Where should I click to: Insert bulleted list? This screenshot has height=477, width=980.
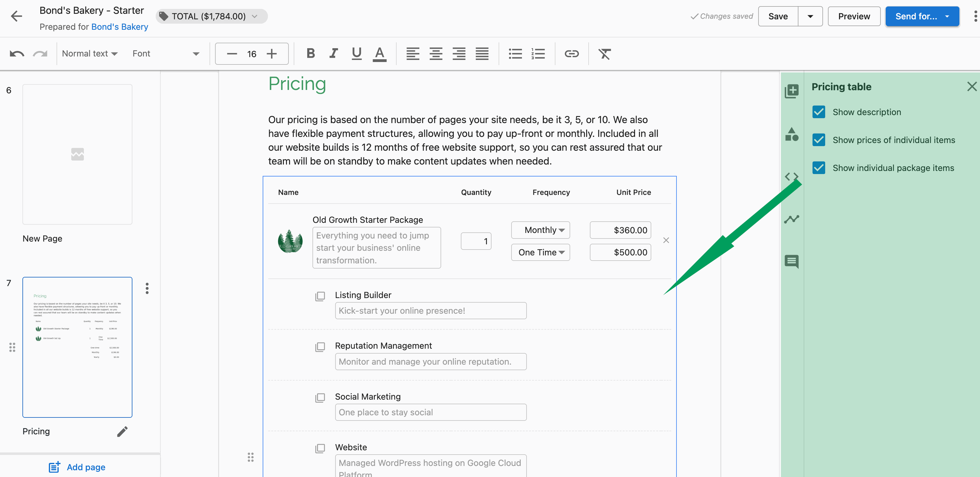click(x=515, y=54)
